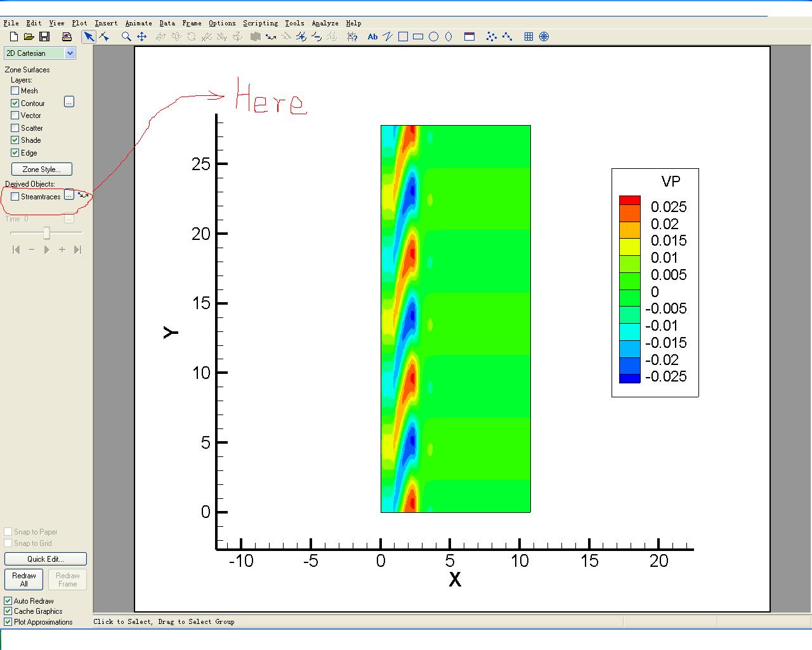This screenshot has height=650, width=812.
Task: Click the Create Rectangular Zone grid icon
Action: coord(528,36)
